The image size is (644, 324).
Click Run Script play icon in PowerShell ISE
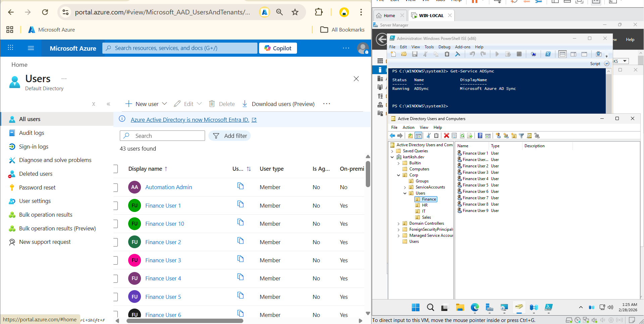(x=497, y=54)
